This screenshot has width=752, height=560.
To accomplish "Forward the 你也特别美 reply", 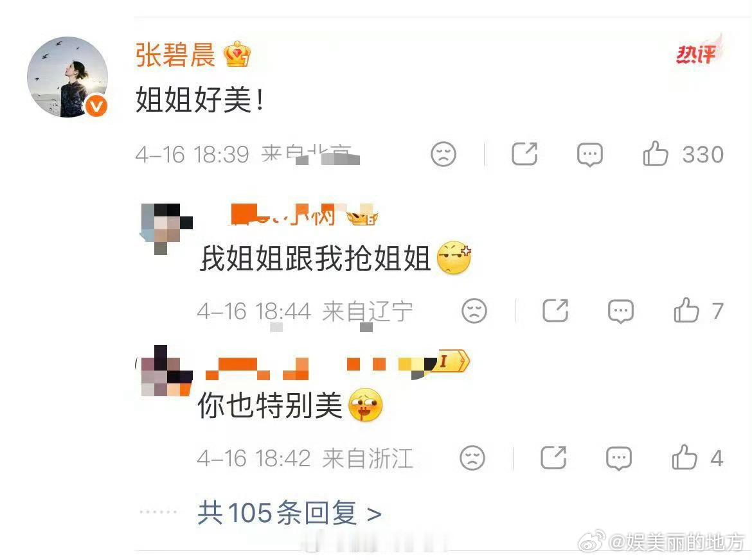I will click(553, 457).
